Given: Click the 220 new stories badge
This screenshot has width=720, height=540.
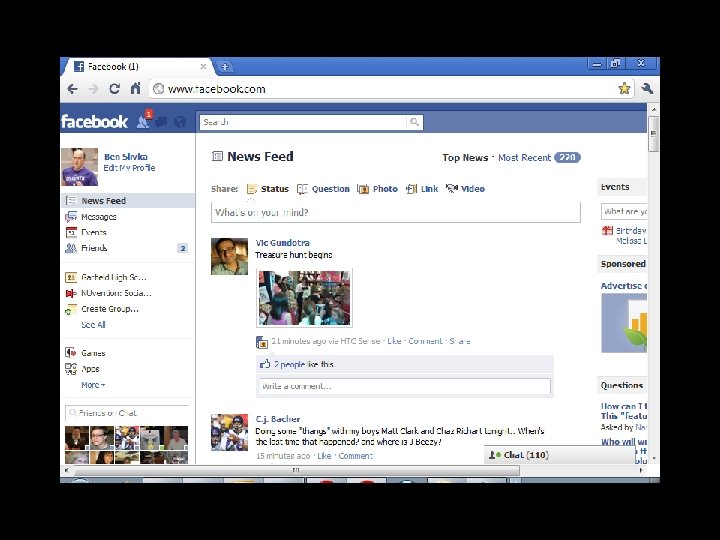Looking at the screenshot, I should click(x=567, y=158).
